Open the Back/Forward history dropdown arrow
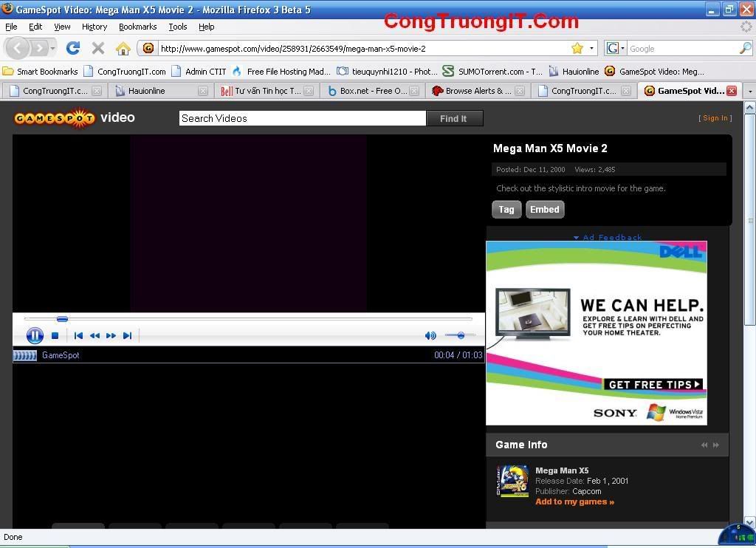Viewport: 756px width, 548px height. click(x=52, y=48)
